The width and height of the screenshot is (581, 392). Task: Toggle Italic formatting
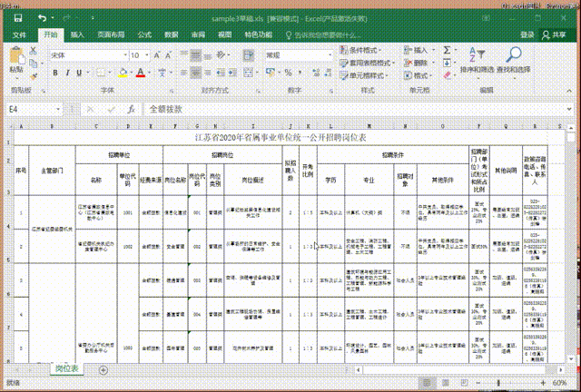(x=67, y=73)
